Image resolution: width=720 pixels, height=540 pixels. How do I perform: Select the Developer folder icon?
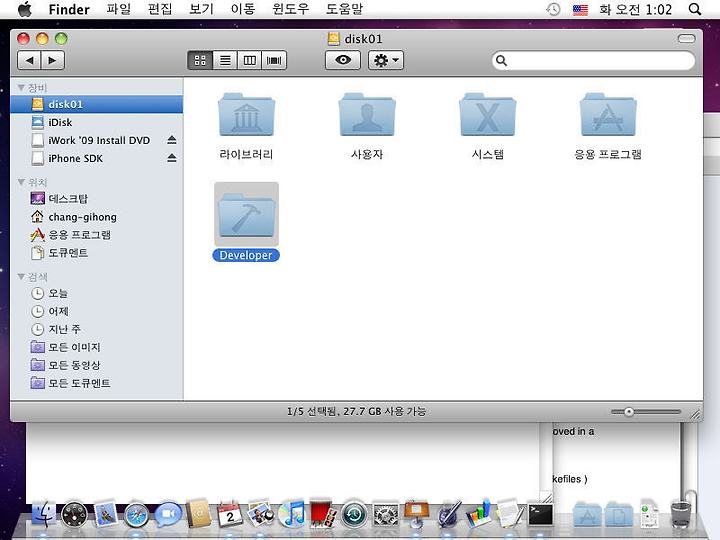pos(247,215)
